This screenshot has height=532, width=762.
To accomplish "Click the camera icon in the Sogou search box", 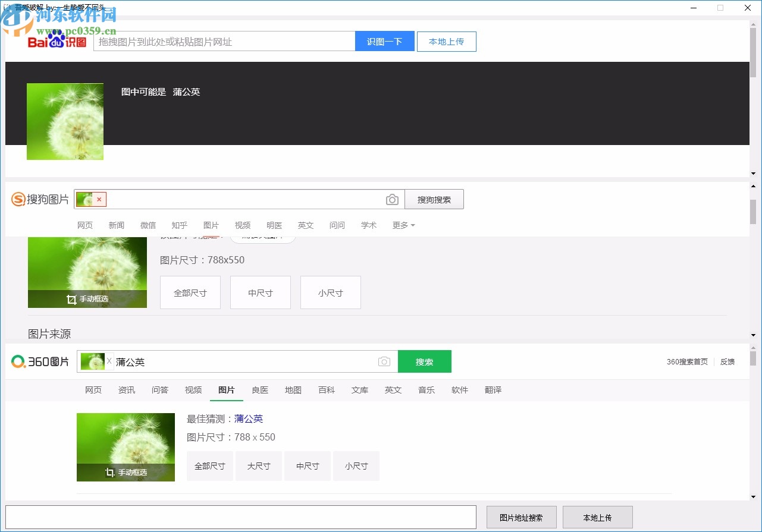I will [392, 199].
